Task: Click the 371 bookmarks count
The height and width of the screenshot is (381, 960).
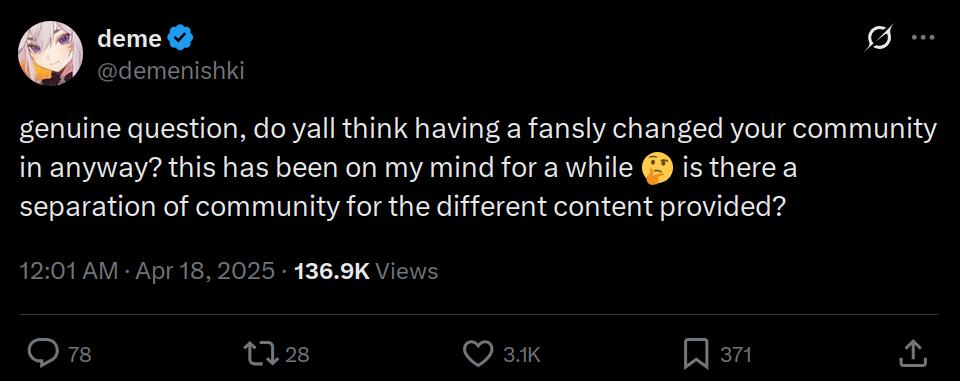Action: (735, 355)
